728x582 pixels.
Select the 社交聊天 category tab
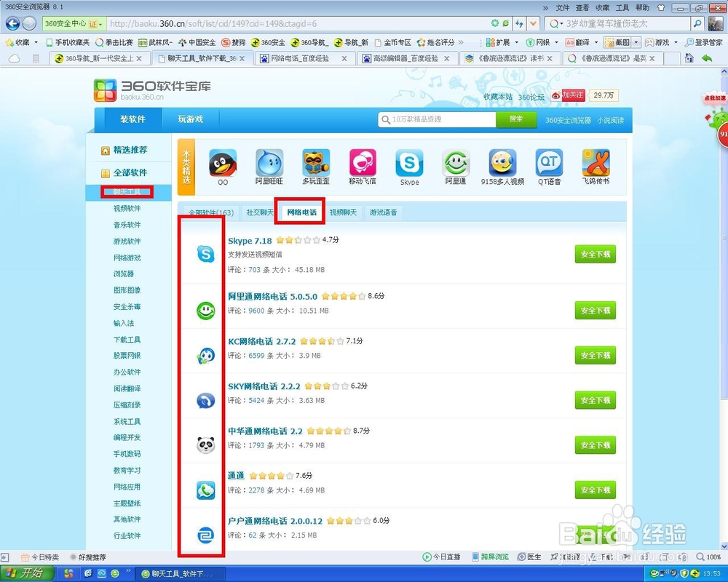(x=260, y=212)
